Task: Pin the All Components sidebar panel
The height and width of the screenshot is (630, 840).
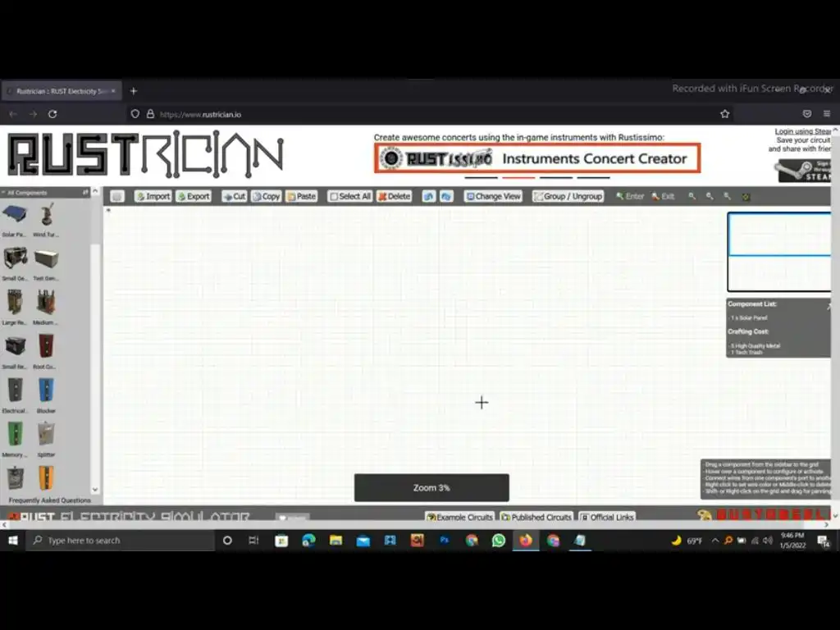Action: 85,192
